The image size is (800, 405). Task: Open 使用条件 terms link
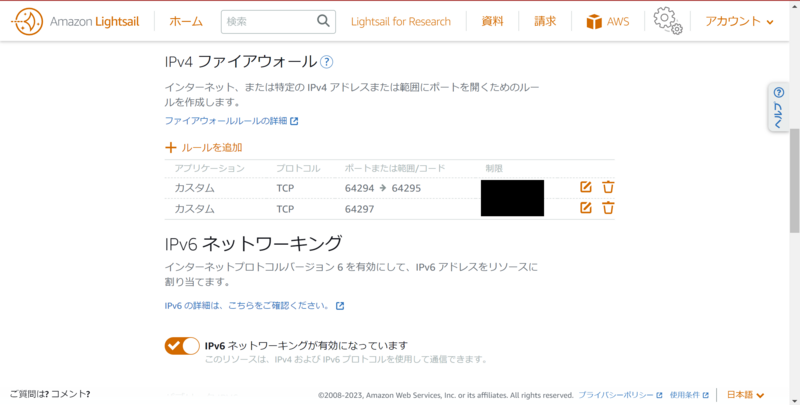click(685, 395)
